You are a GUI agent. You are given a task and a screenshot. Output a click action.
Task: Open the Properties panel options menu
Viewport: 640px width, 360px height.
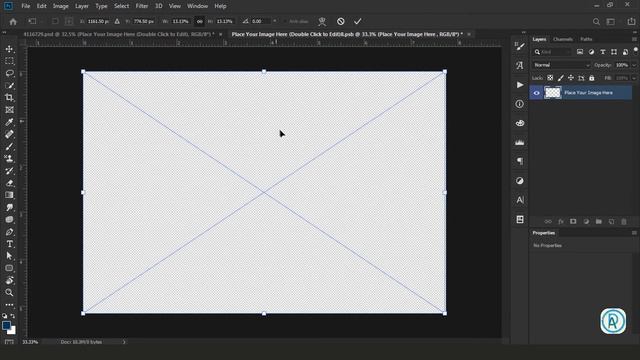(634, 233)
